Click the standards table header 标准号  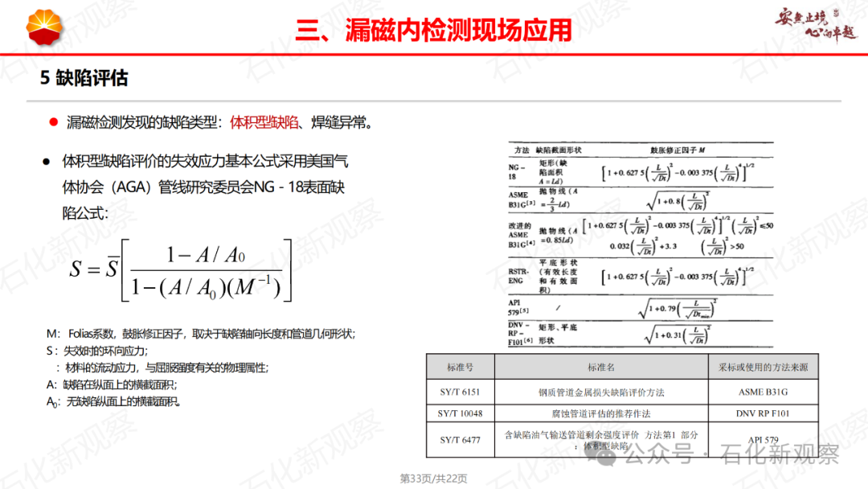coord(460,368)
